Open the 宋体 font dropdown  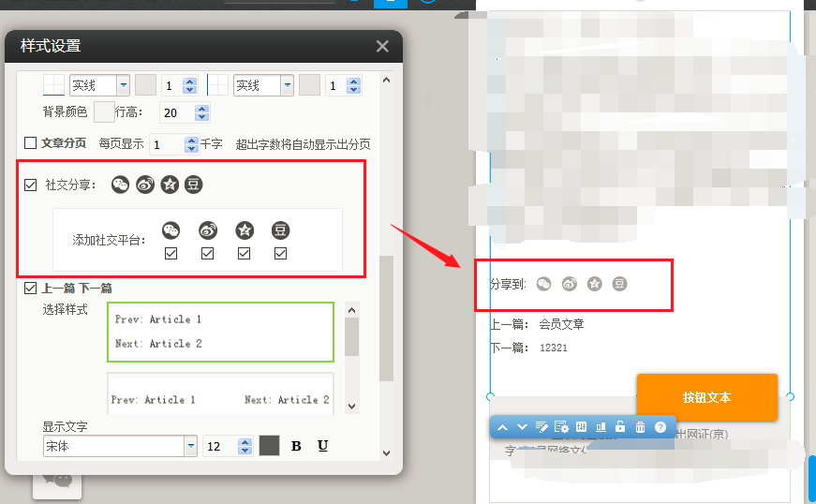(191, 446)
